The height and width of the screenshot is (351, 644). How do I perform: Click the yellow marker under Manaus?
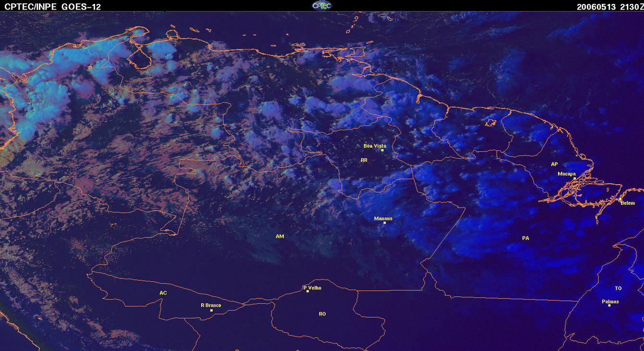click(x=384, y=223)
